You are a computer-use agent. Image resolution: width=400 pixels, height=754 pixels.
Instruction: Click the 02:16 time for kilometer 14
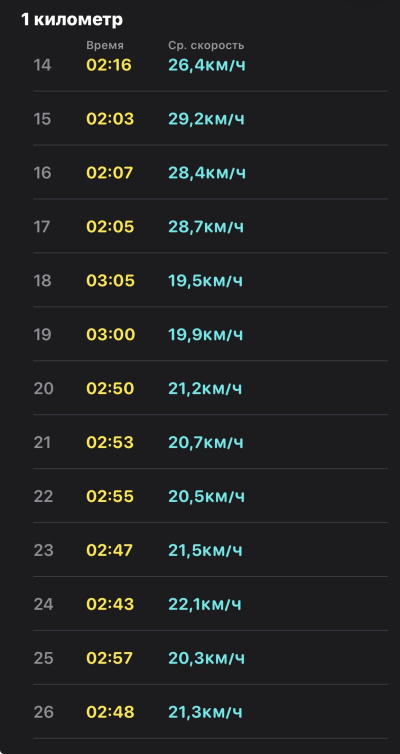[x=109, y=65]
